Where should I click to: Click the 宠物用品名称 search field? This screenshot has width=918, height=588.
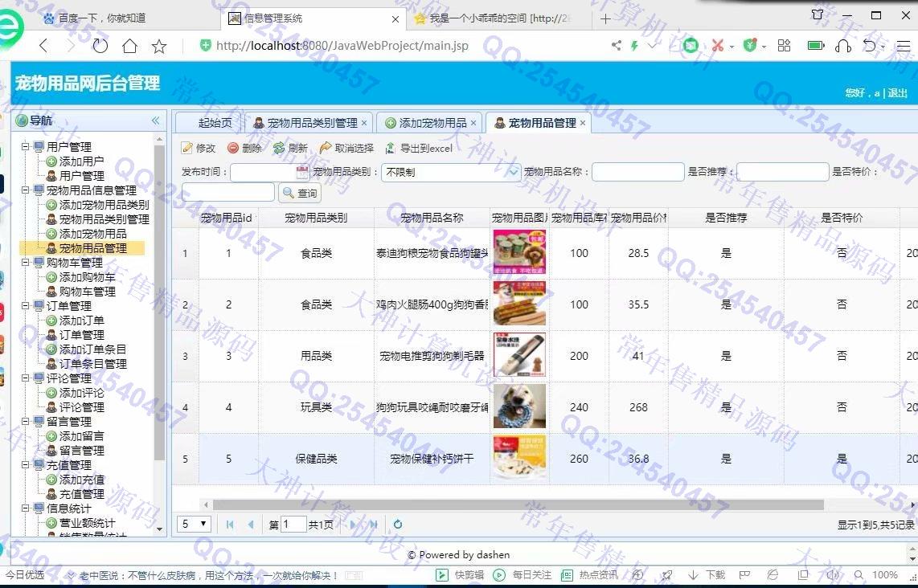pyautogui.click(x=638, y=172)
